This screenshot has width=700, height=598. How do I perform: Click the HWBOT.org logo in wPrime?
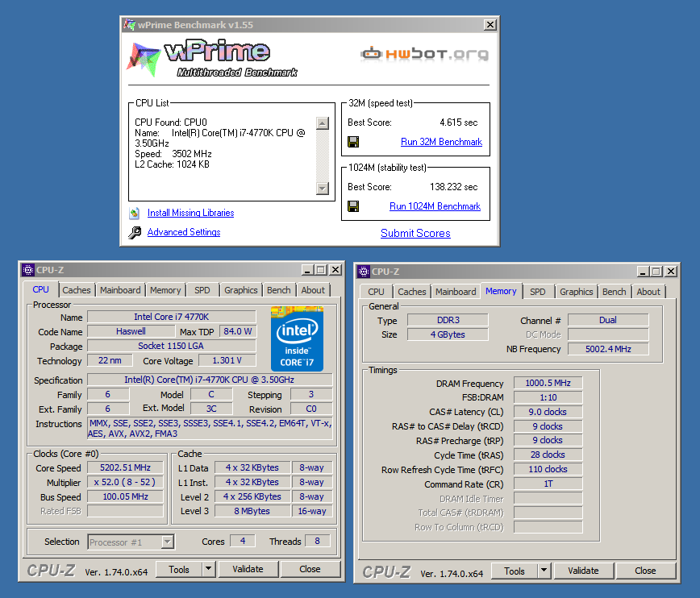(x=424, y=55)
